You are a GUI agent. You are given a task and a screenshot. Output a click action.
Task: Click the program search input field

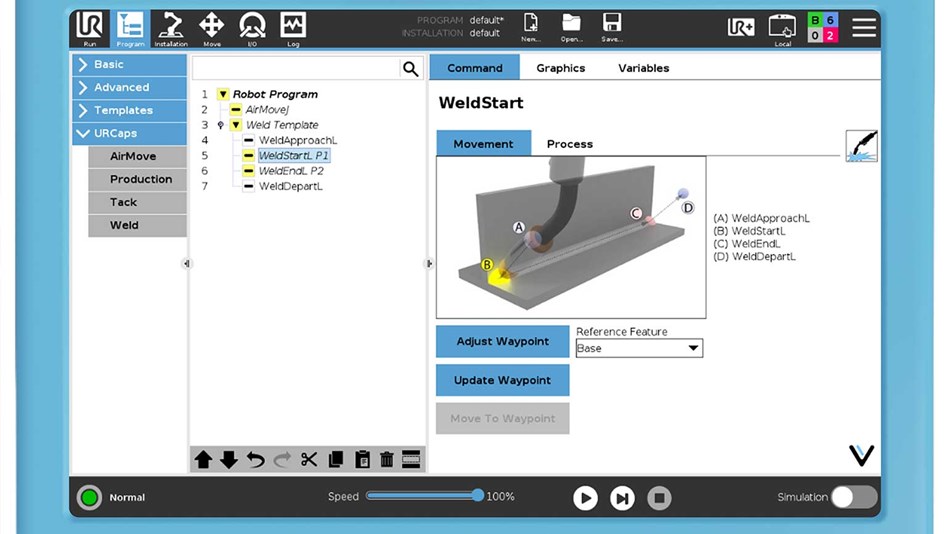[296, 68]
